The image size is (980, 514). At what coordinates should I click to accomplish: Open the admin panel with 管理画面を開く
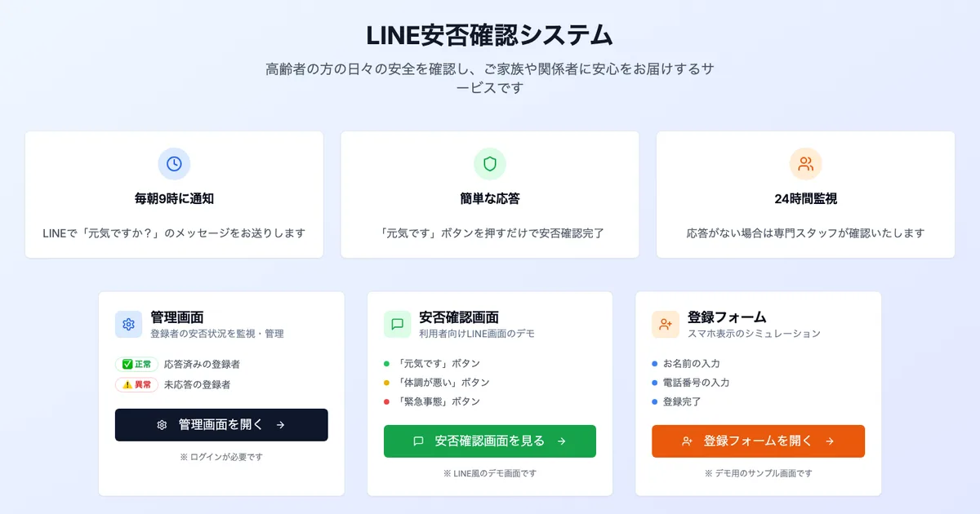(221, 425)
